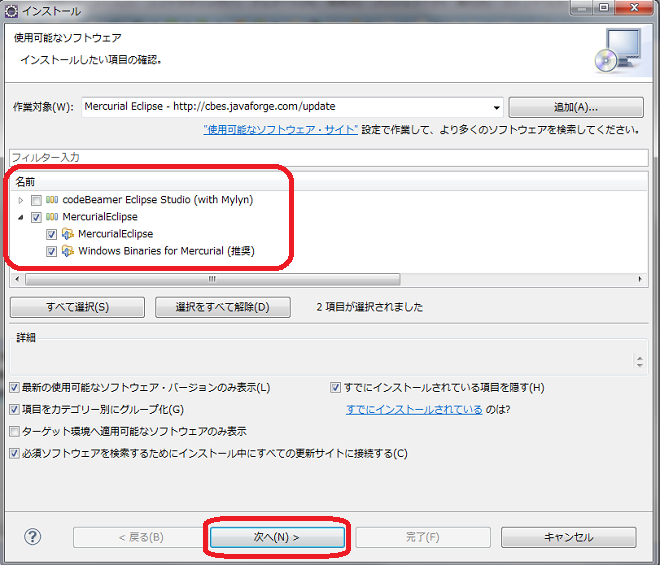The height and width of the screenshot is (565, 660).
Task: Uncheck the MercurialEclipse child feature checkbox
Action: [x=51, y=235]
